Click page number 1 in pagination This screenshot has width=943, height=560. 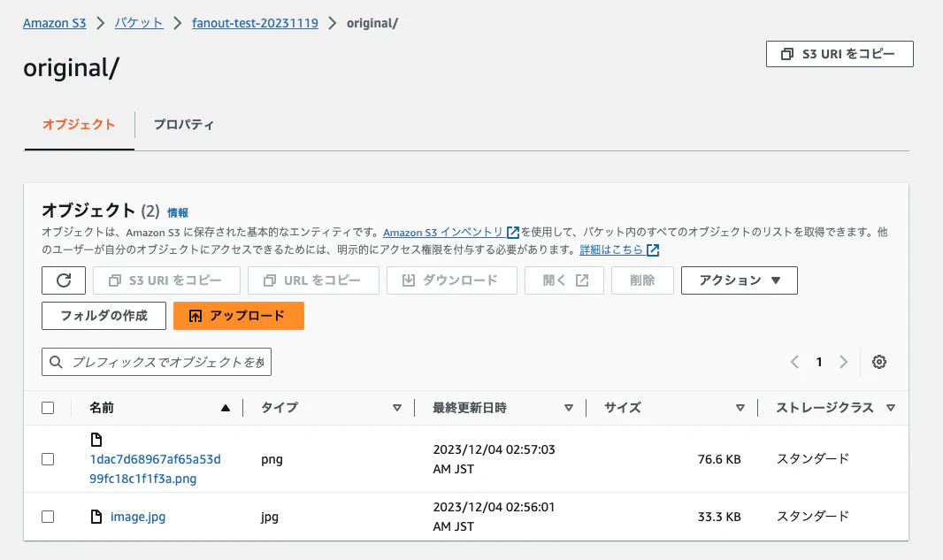click(819, 362)
